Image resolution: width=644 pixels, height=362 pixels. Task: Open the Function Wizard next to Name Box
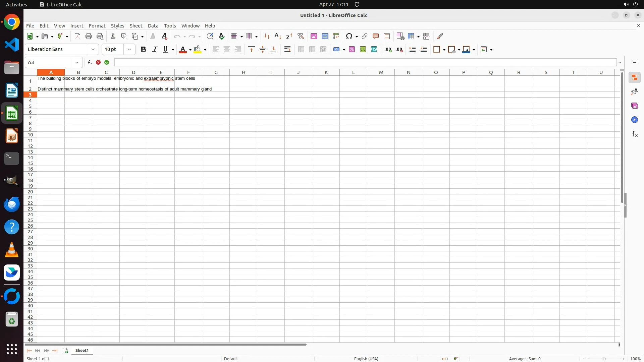click(x=90, y=62)
